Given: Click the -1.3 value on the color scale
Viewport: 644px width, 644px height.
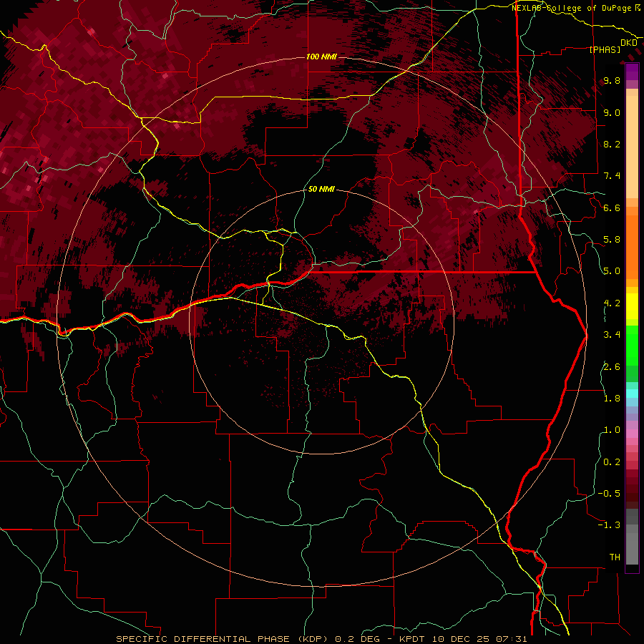Looking at the screenshot, I should [x=609, y=525].
